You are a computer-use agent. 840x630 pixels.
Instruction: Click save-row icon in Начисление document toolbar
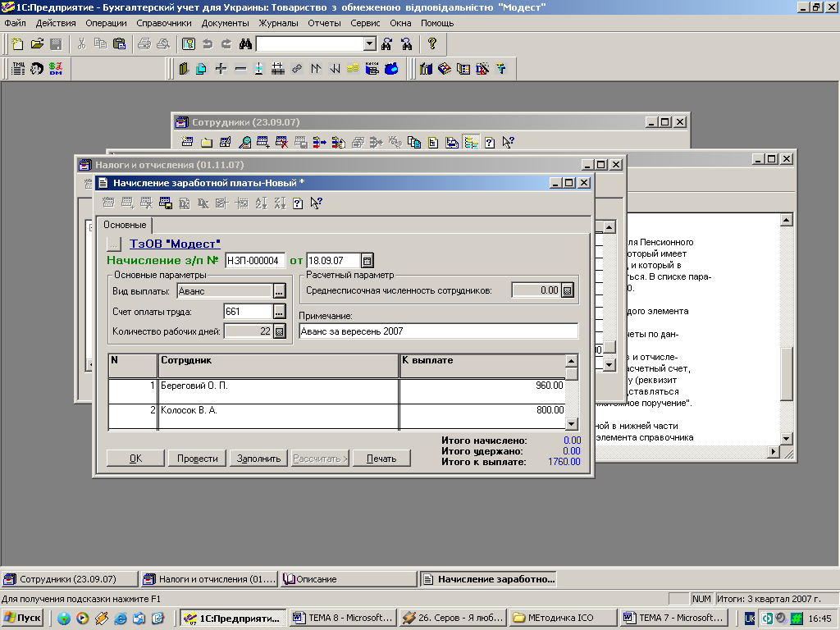point(166,203)
